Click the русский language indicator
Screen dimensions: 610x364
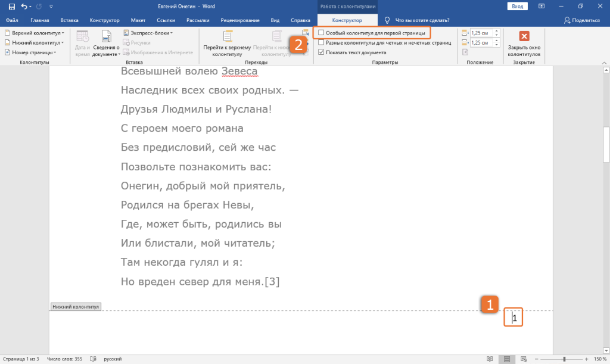113,359
